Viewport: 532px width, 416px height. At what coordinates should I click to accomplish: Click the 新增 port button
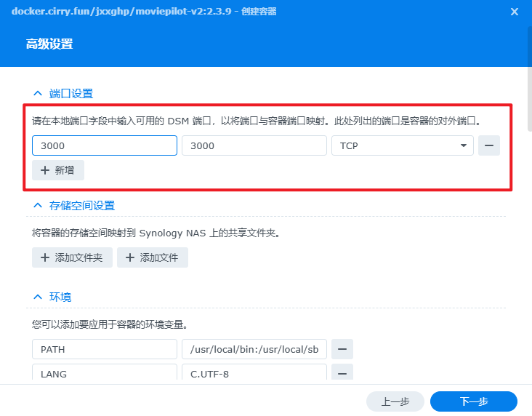click(58, 170)
